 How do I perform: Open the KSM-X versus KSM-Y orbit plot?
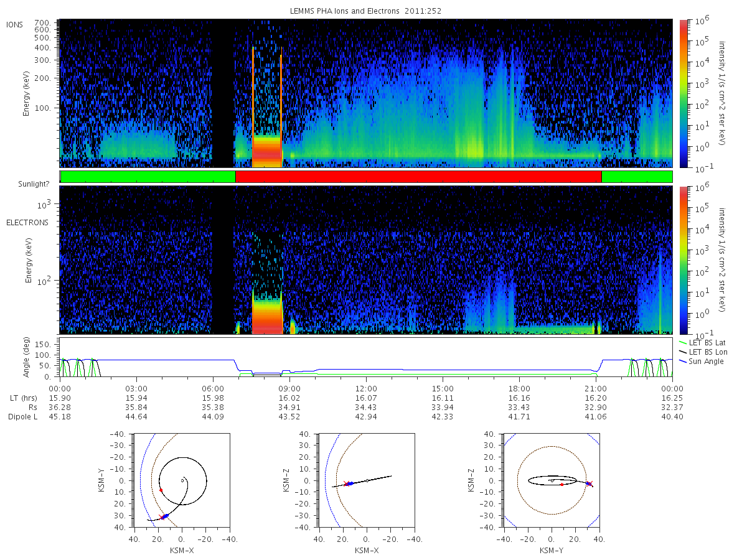181,480
